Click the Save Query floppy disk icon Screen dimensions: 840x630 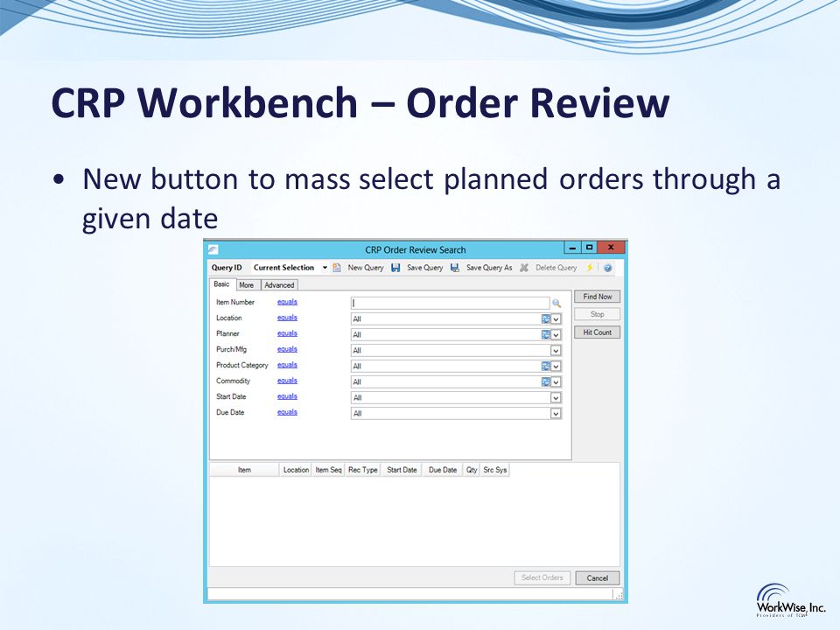point(395,268)
